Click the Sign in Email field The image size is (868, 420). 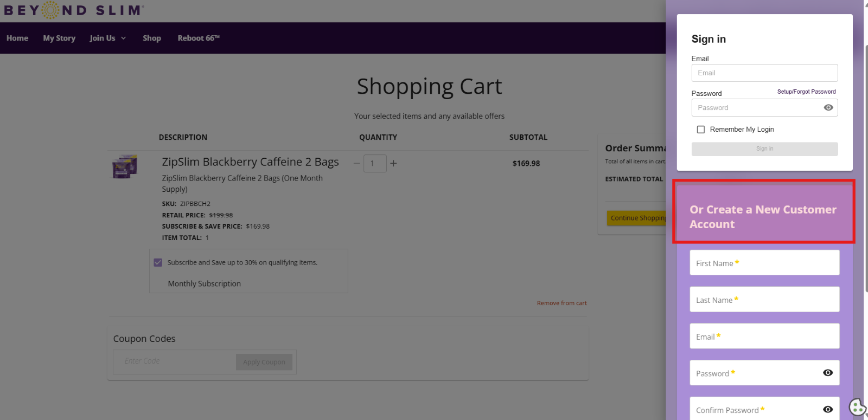click(764, 73)
